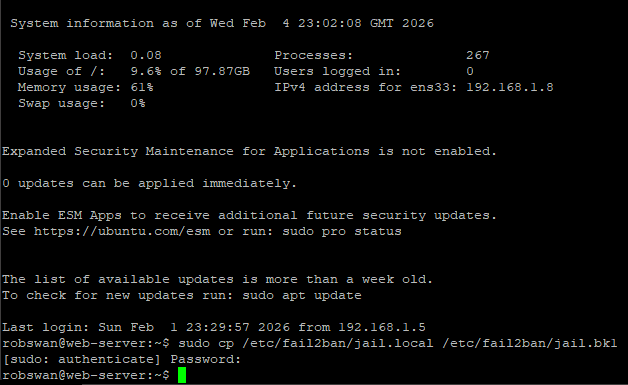Image resolution: width=628 pixels, height=385 pixels.
Task: Click the IPv4 address 192.168.1.8
Action: pyautogui.click(x=510, y=87)
